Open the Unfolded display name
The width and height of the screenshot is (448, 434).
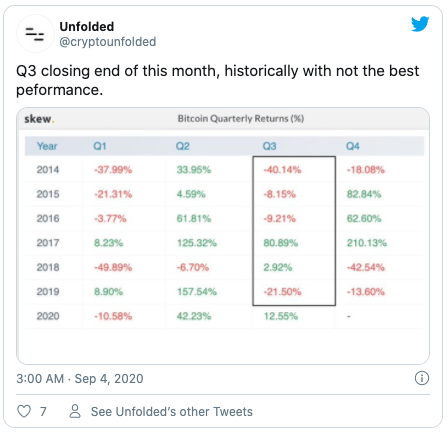click(87, 27)
